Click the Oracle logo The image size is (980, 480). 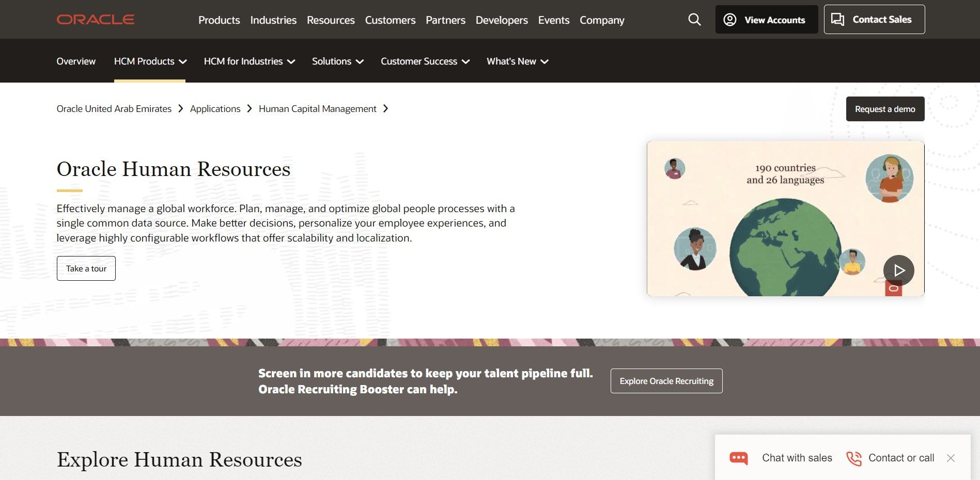[x=96, y=20]
